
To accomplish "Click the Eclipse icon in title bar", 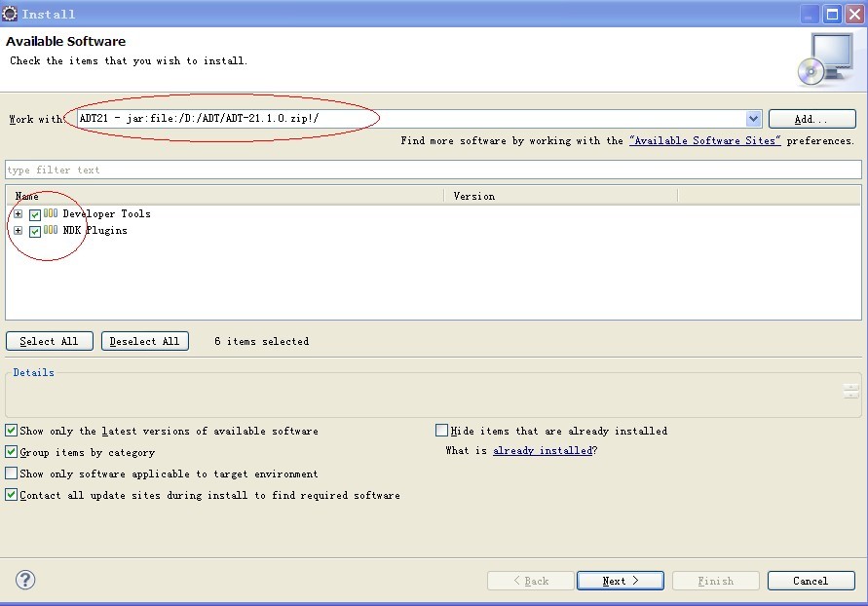I will click(10, 14).
